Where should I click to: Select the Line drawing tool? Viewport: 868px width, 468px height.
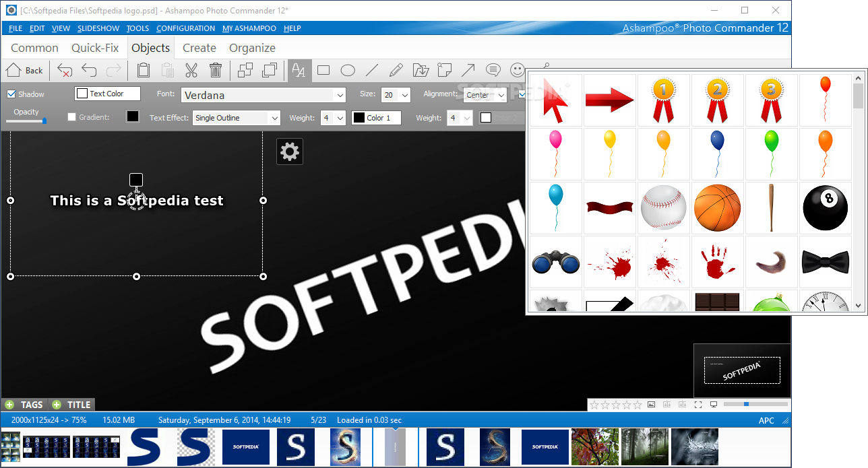pyautogui.click(x=372, y=70)
